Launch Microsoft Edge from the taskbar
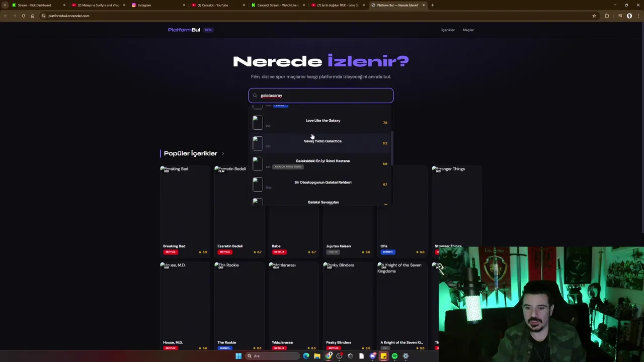The image size is (644, 362). tap(306, 356)
